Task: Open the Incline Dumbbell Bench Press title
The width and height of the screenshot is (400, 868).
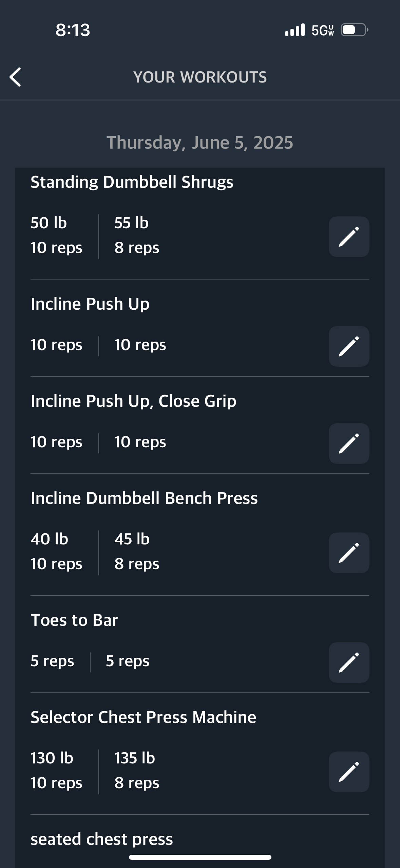Action: (x=144, y=498)
